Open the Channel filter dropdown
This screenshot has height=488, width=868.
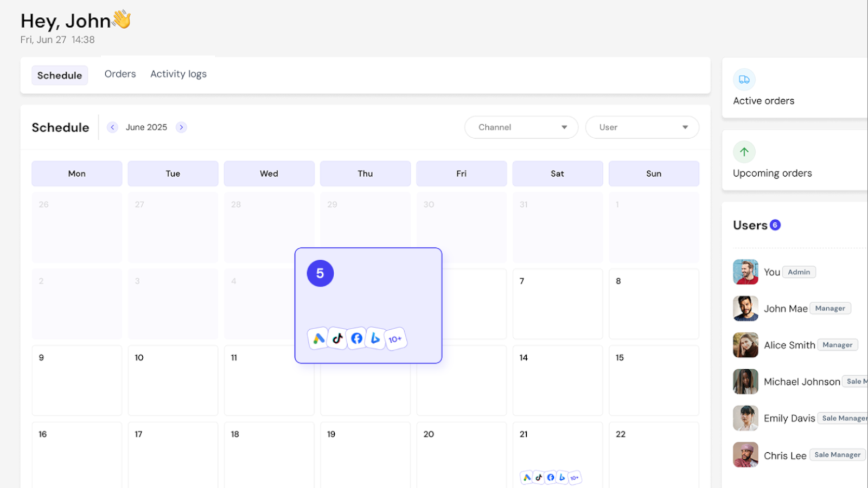(521, 127)
